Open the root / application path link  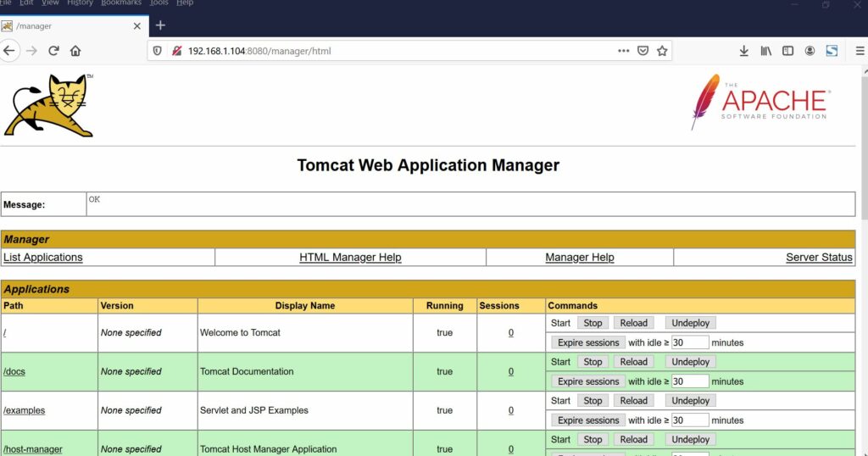click(5, 332)
